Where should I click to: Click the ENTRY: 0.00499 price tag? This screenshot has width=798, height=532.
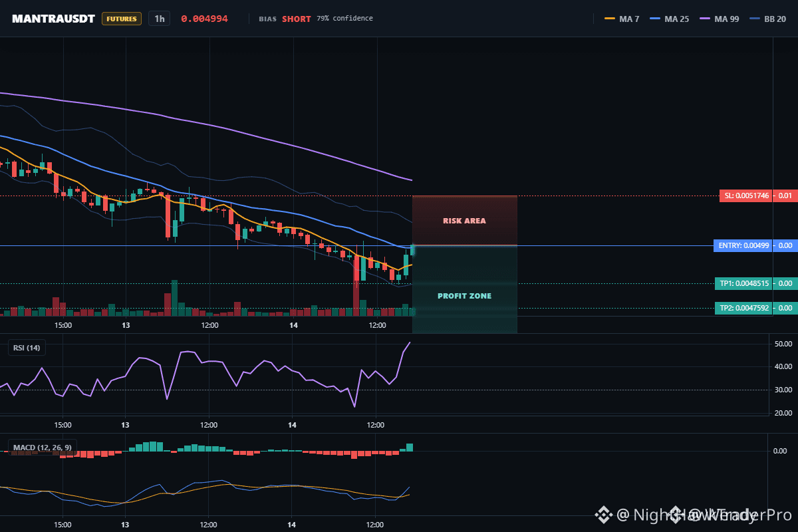pyautogui.click(x=742, y=245)
